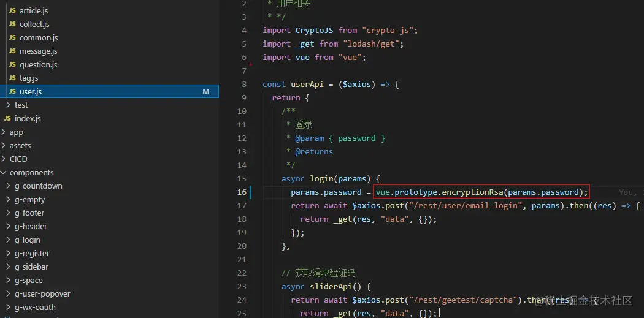Click the JS icon beside common.js
The image size is (644, 318).
(x=12, y=38)
